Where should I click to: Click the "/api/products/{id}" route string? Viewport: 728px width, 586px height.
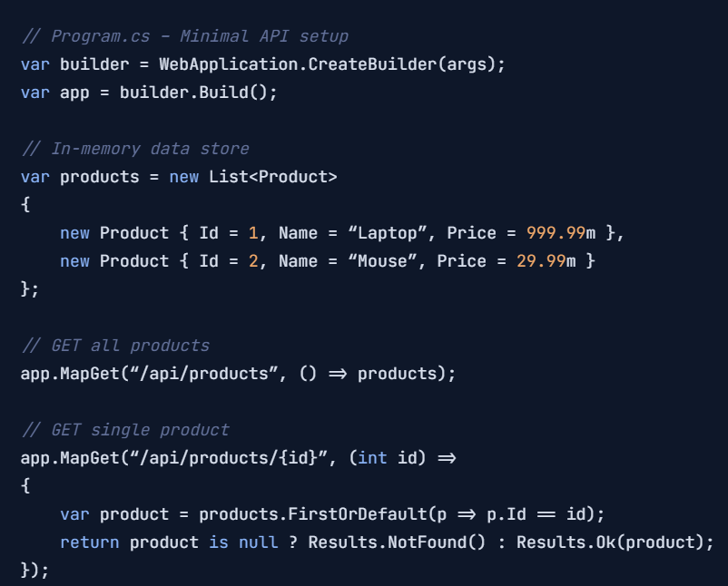[x=229, y=458]
